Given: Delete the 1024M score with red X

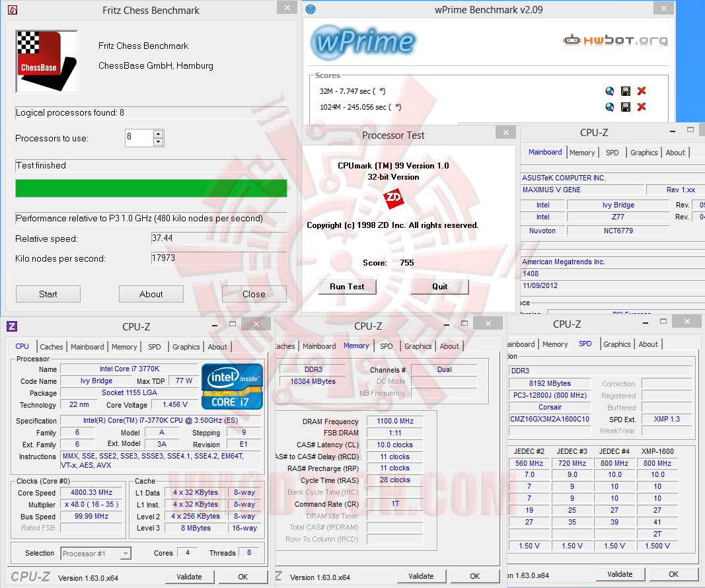Looking at the screenshot, I should click(x=642, y=107).
